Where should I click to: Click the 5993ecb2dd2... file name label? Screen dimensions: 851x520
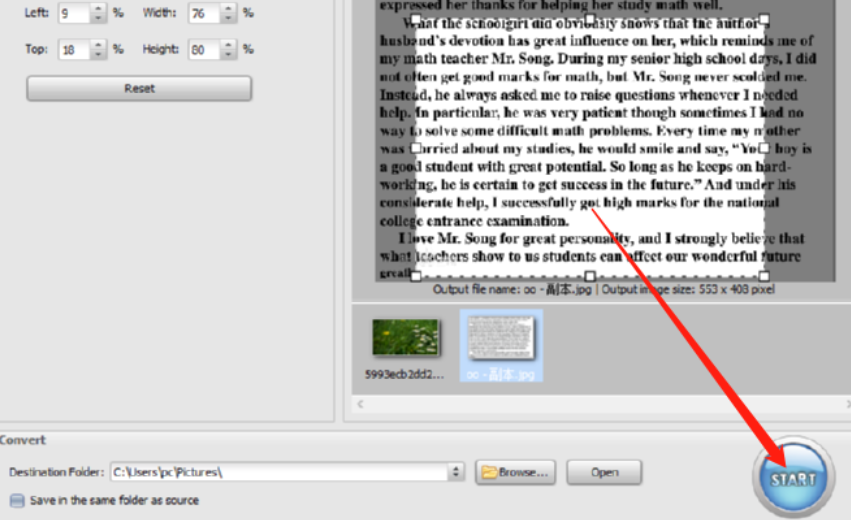404,374
